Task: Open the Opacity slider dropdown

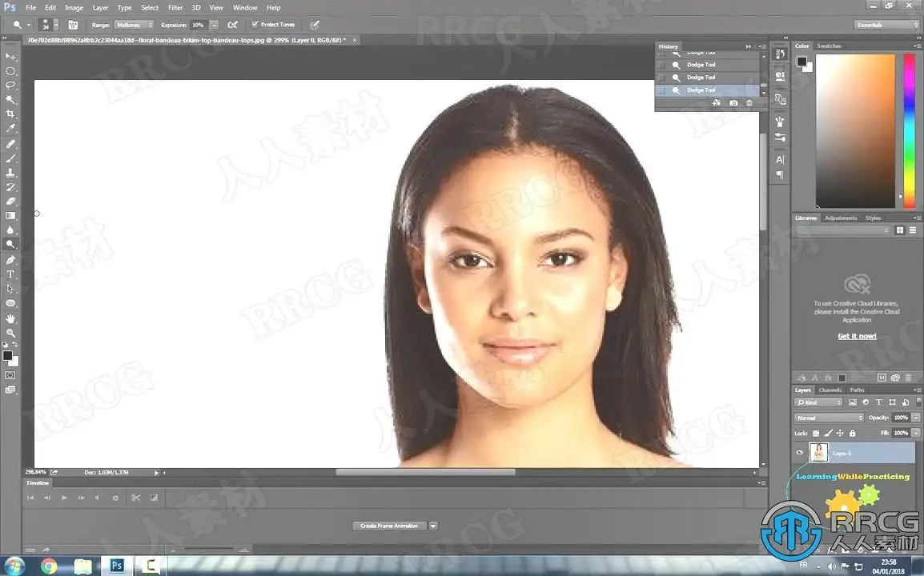Action: [916, 418]
